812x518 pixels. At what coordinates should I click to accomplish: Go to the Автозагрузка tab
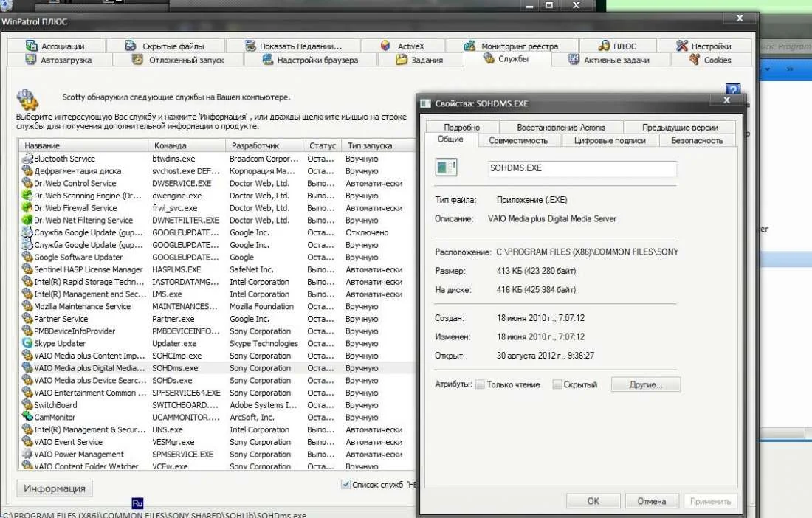(59, 60)
